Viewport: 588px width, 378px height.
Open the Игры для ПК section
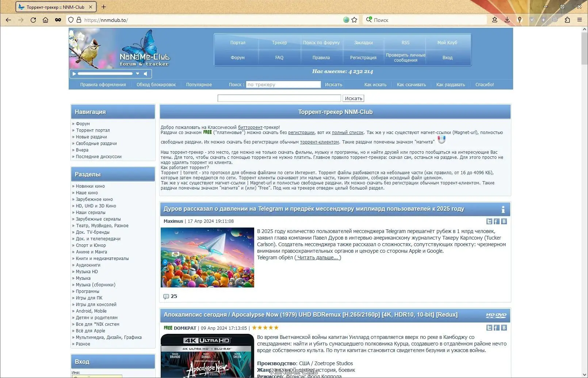[89, 298]
